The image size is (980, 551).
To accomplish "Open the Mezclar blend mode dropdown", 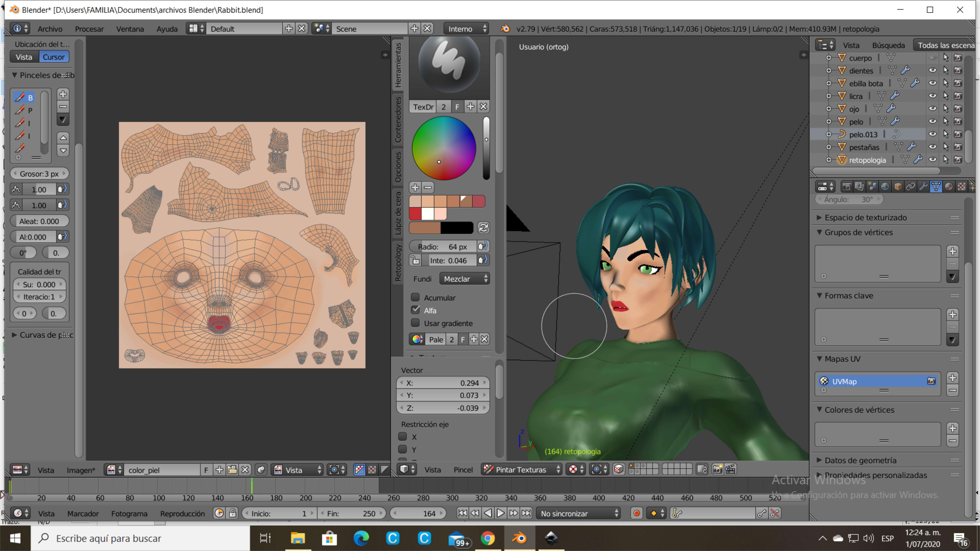I will pyautogui.click(x=465, y=279).
